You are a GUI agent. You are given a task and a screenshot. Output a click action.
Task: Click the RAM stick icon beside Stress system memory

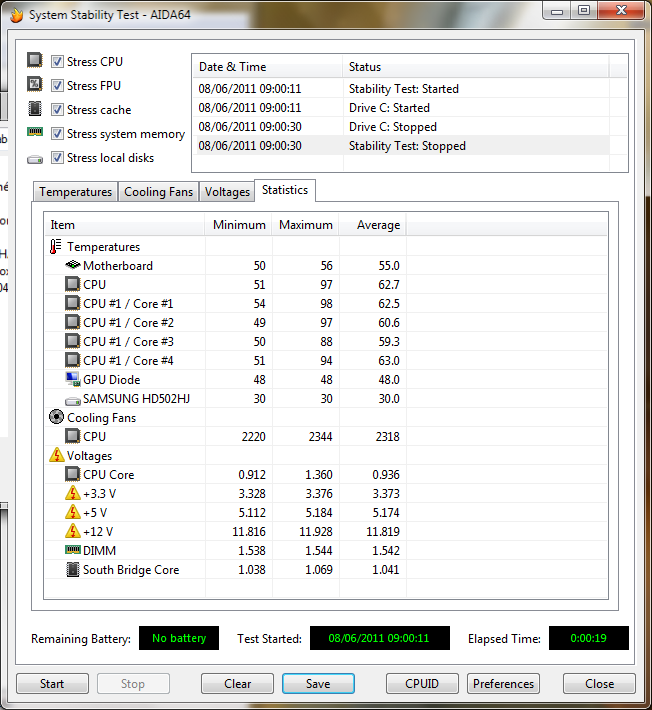pyautogui.click(x=35, y=132)
